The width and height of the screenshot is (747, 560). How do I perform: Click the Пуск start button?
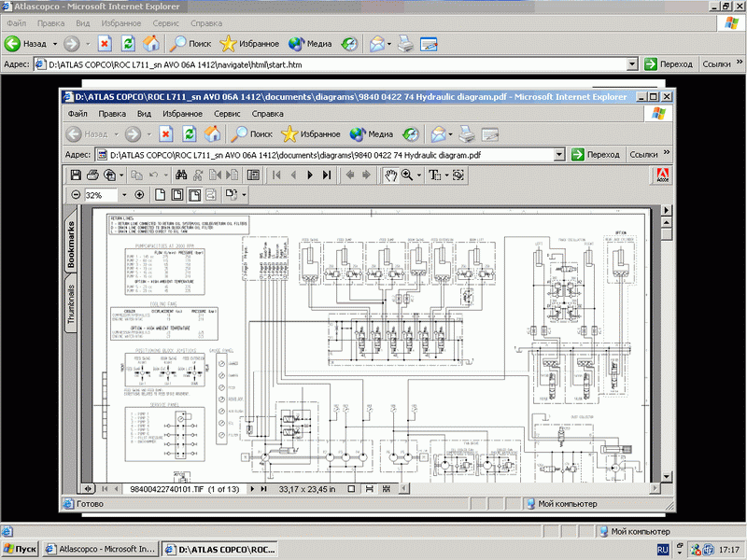[x=21, y=550]
